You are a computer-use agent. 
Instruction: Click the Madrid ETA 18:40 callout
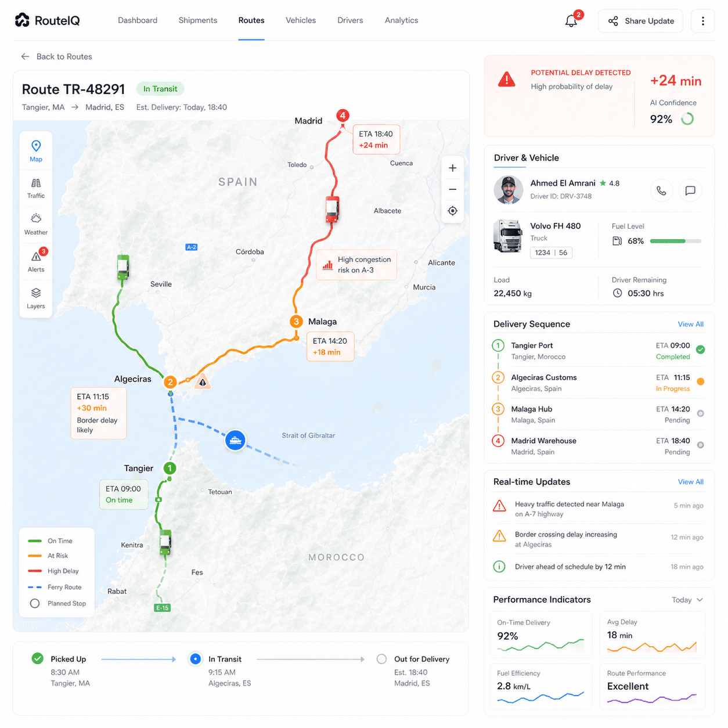coord(376,139)
